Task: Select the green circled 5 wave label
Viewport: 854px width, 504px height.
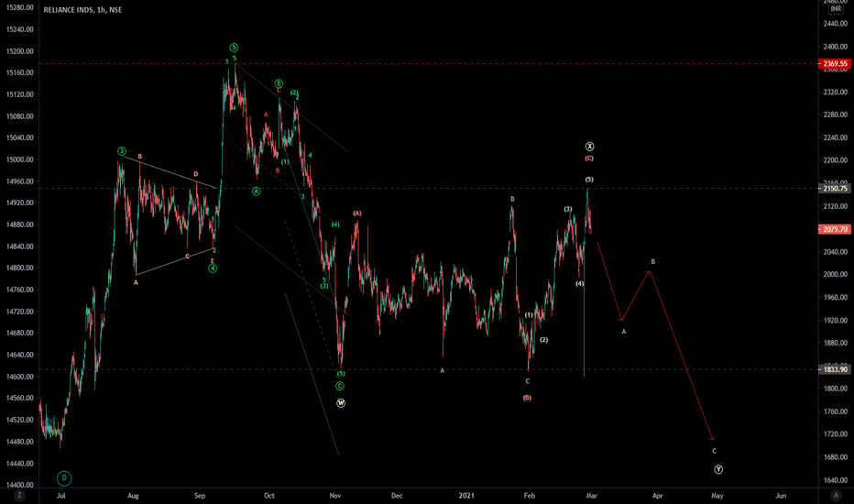Action: tap(234, 48)
